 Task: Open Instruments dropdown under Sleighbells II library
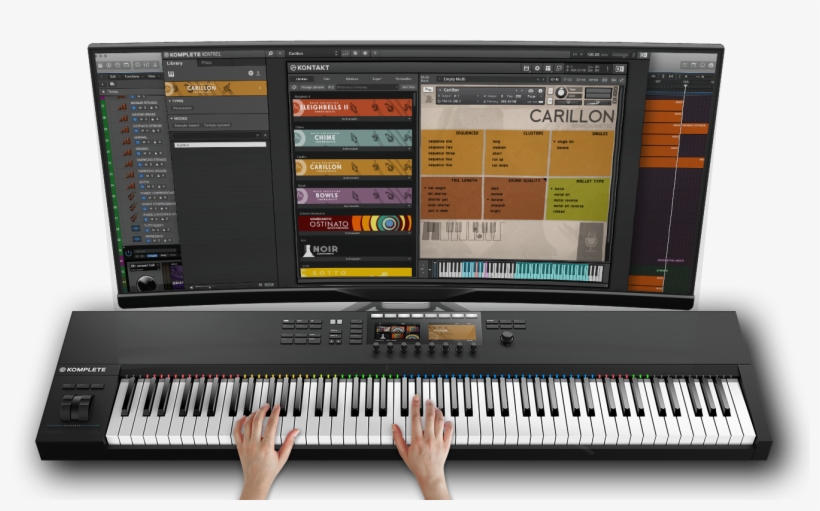pos(352,119)
